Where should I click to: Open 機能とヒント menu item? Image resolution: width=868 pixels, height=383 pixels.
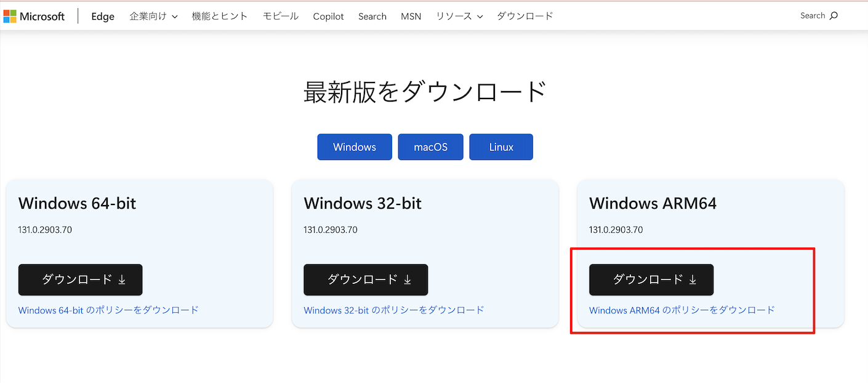coord(220,17)
